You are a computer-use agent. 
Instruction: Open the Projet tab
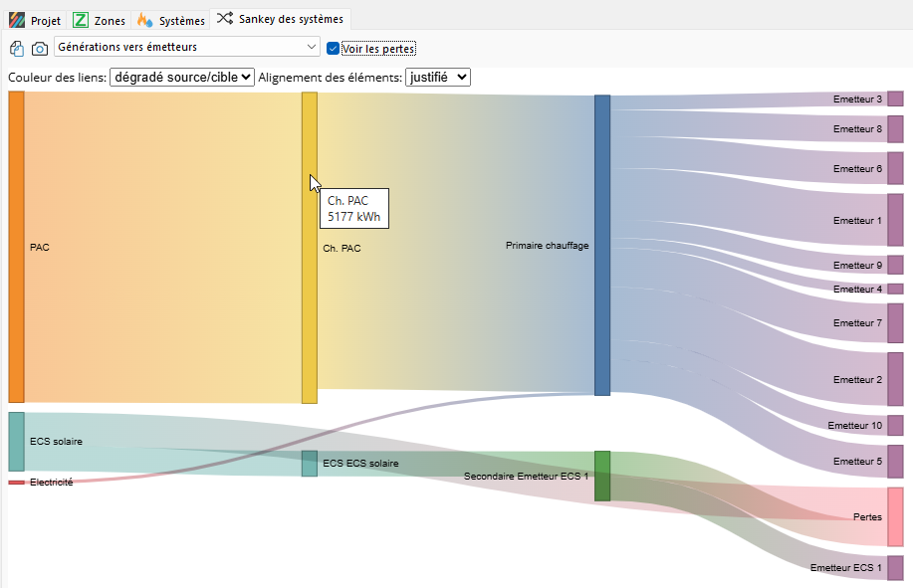[35, 20]
